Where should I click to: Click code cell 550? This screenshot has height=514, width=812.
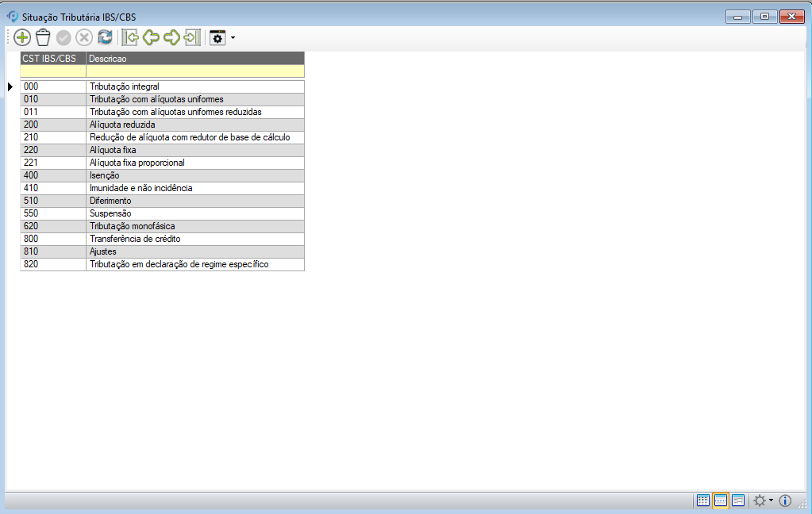53,213
